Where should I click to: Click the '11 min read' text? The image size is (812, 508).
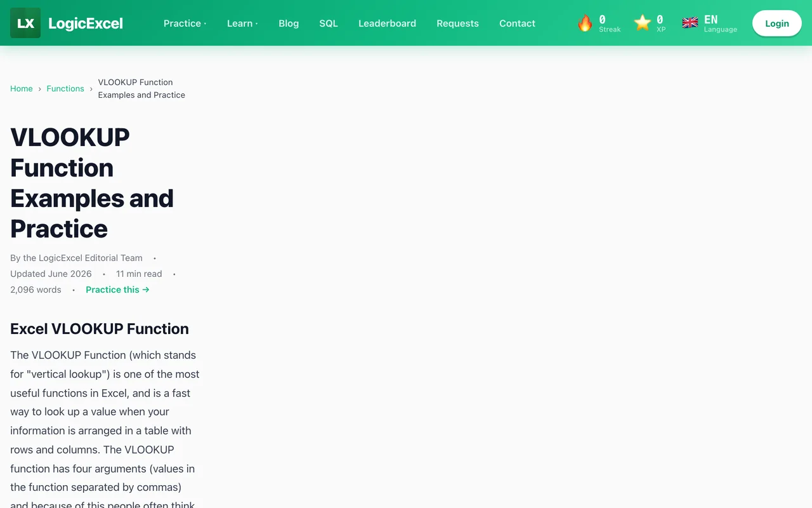coord(139,274)
